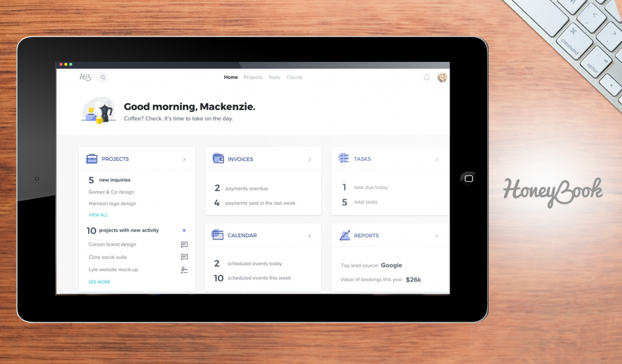Toggle the blue activity dot indicator

point(184,230)
